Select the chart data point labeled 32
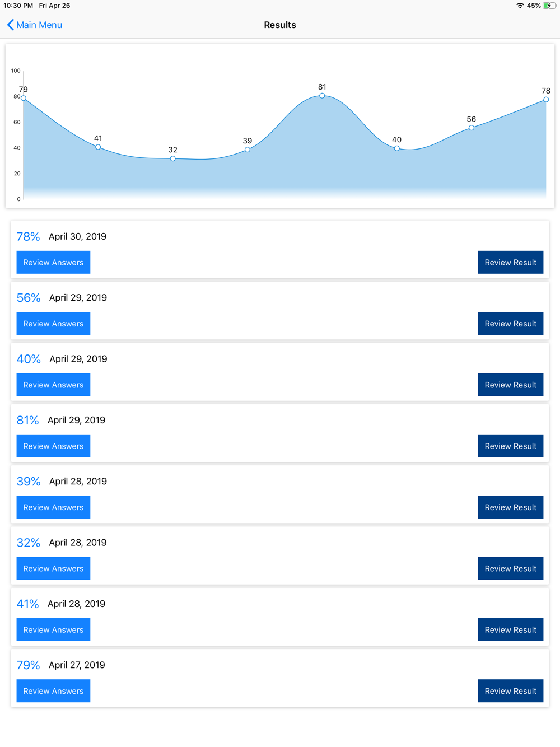The image size is (560, 747). pos(173,158)
